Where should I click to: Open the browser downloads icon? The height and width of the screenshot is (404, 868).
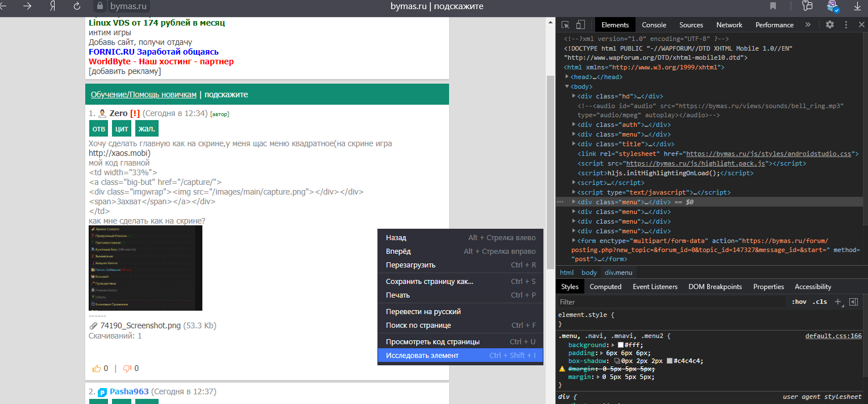point(857,6)
